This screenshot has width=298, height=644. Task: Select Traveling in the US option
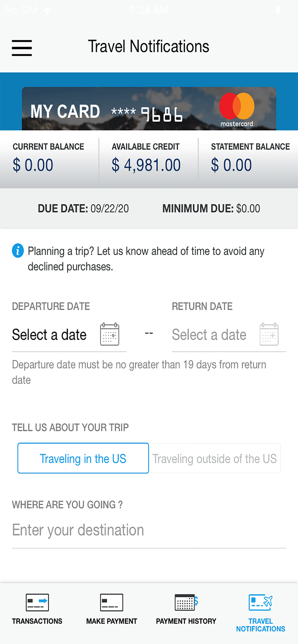[83, 458]
